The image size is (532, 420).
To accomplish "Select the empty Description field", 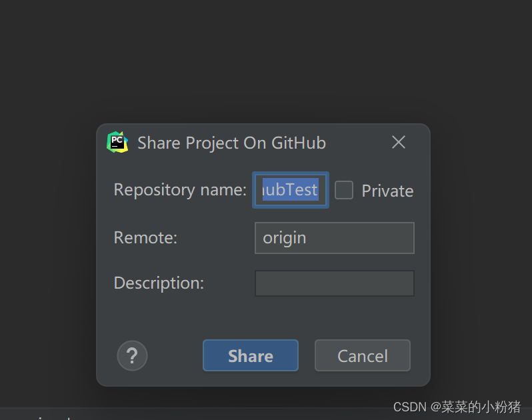I will click(x=335, y=283).
